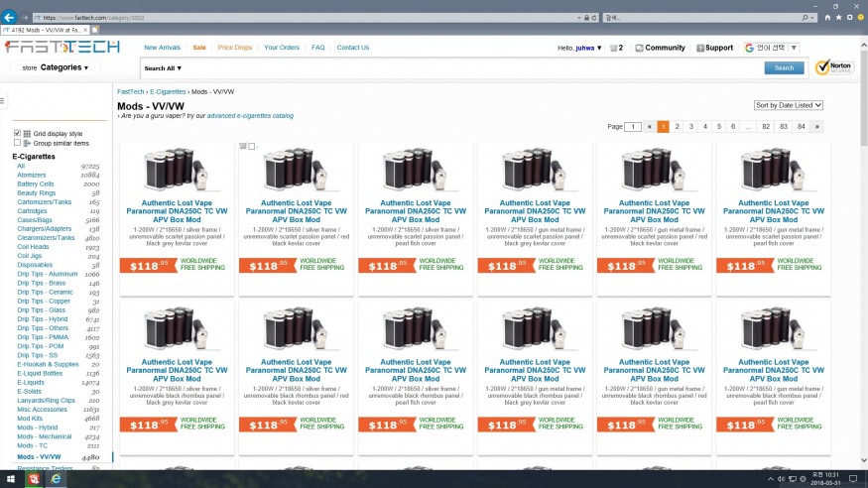Open the advanced e-cigarettes catalog link

(x=250, y=116)
